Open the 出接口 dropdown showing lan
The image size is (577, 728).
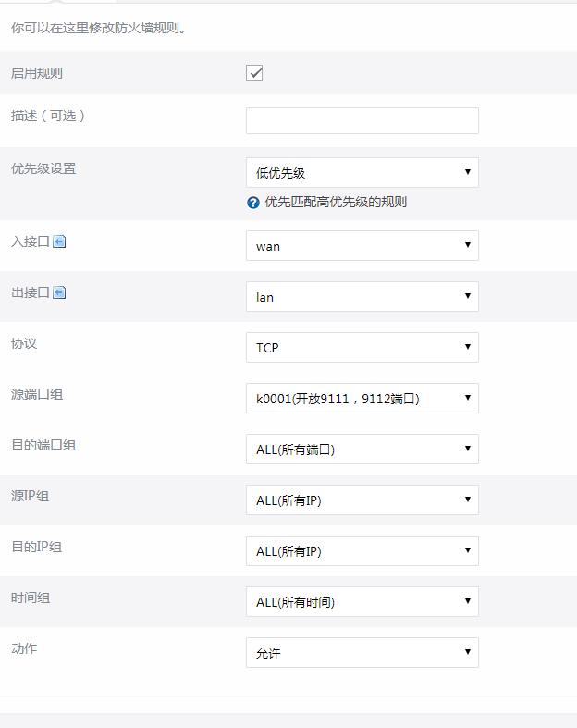point(362,296)
